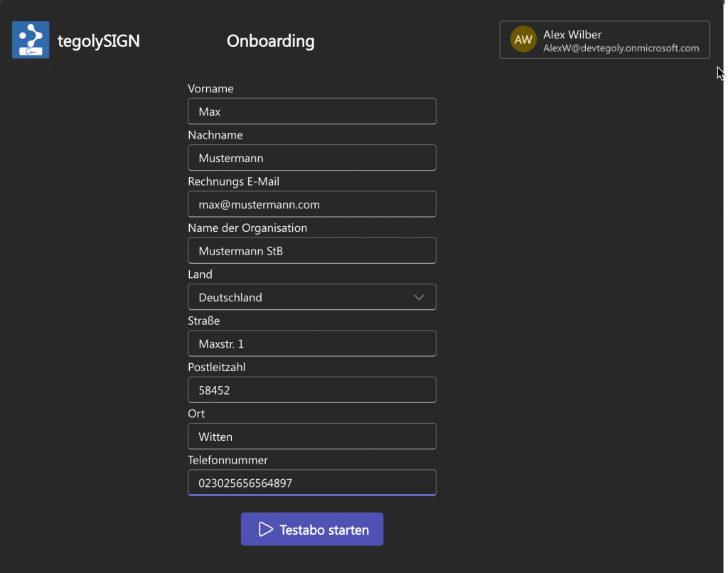This screenshot has height=573, width=728.
Task: Click the Postleitzahl field with 58452
Action: (311, 390)
